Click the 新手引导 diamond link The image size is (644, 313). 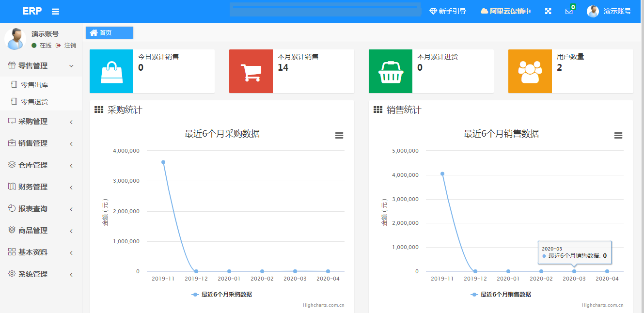(x=448, y=11)
